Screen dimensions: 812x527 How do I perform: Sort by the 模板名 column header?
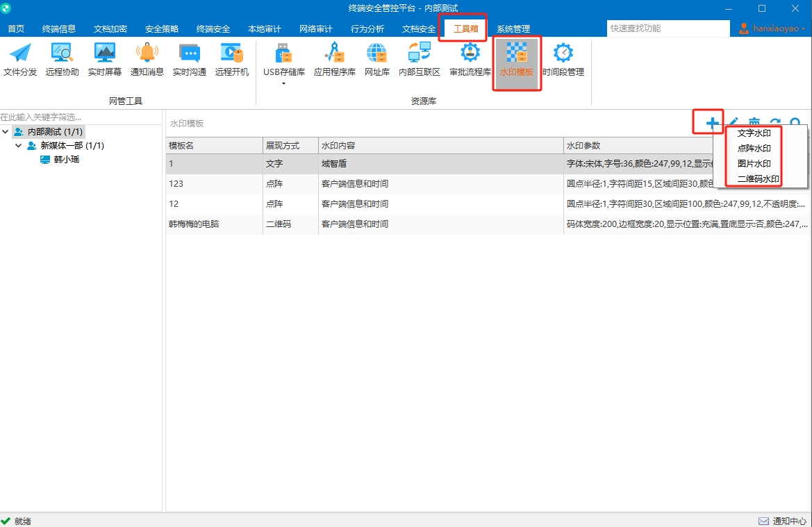215,146
